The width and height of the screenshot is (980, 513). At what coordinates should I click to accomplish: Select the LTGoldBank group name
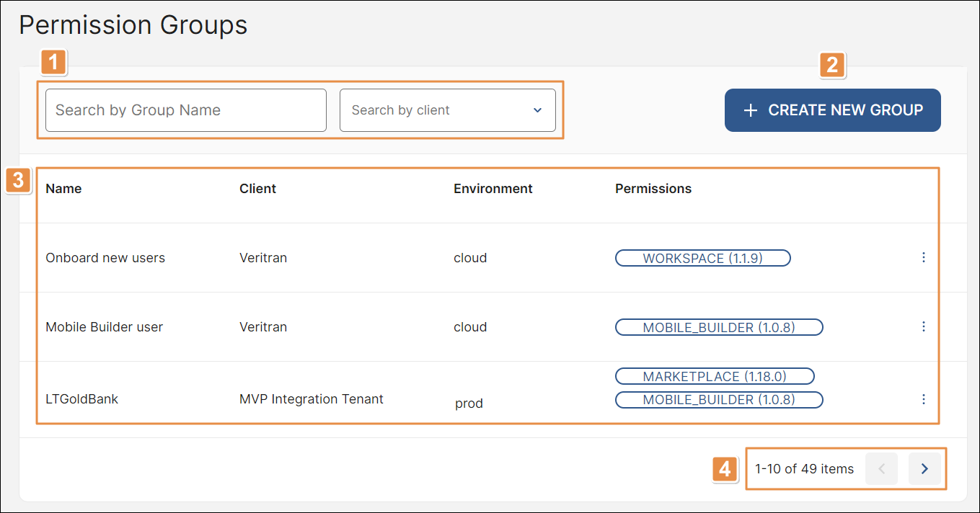pyautogui.click(x=81, y=398)
